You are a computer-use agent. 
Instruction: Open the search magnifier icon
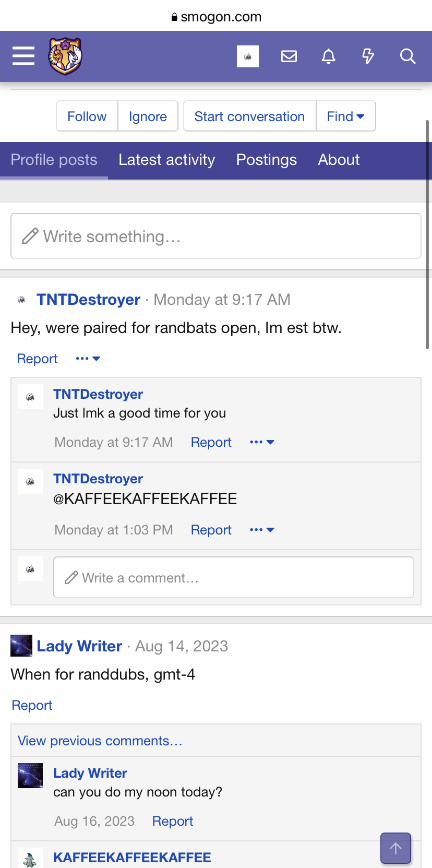coord(407,56)
